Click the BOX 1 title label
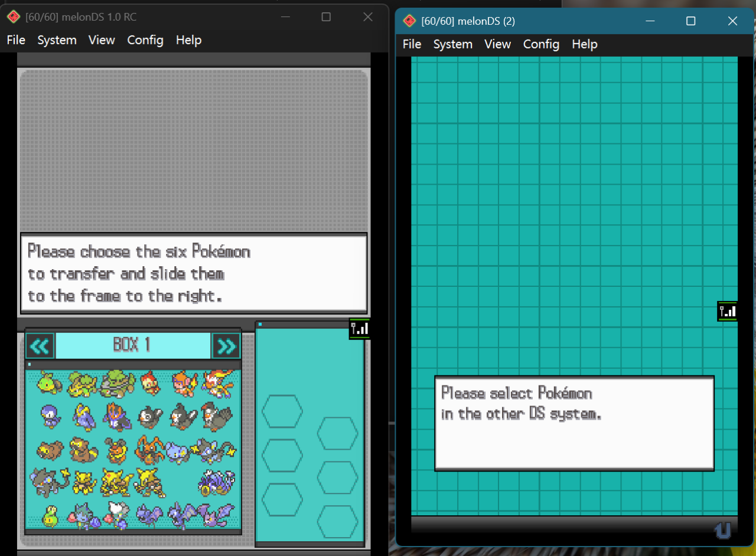This screenshot has height=556, width=756. (132, 346)
